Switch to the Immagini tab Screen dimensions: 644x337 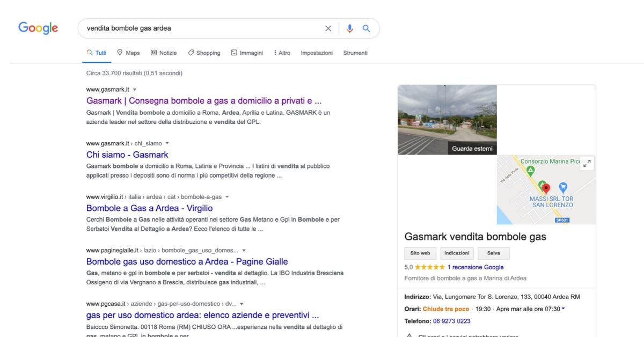(247, 53)
